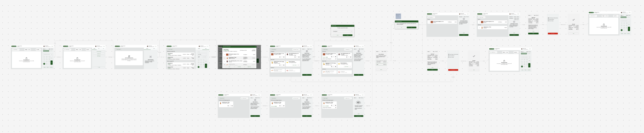Screen dimensions: 644x133
Task: Switch to the Find tab in No Transactions Found frame
Action: click(x=154, y=49)
